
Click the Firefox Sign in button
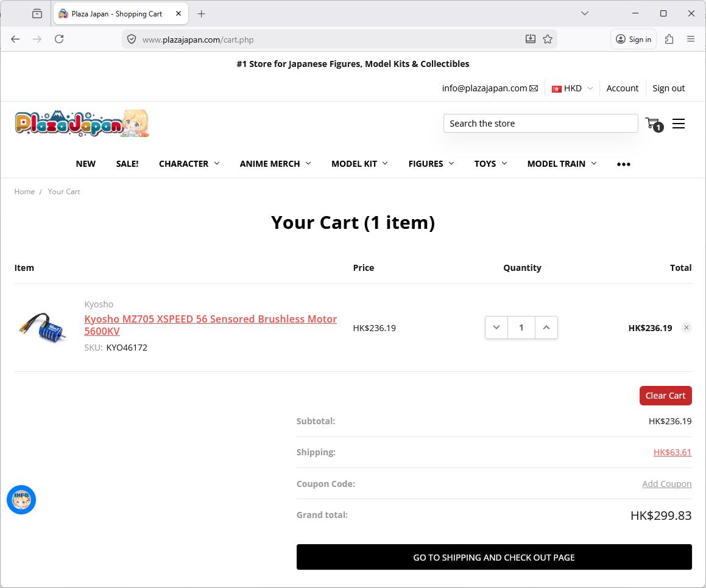pyautogui.click(x=633, y=39)
